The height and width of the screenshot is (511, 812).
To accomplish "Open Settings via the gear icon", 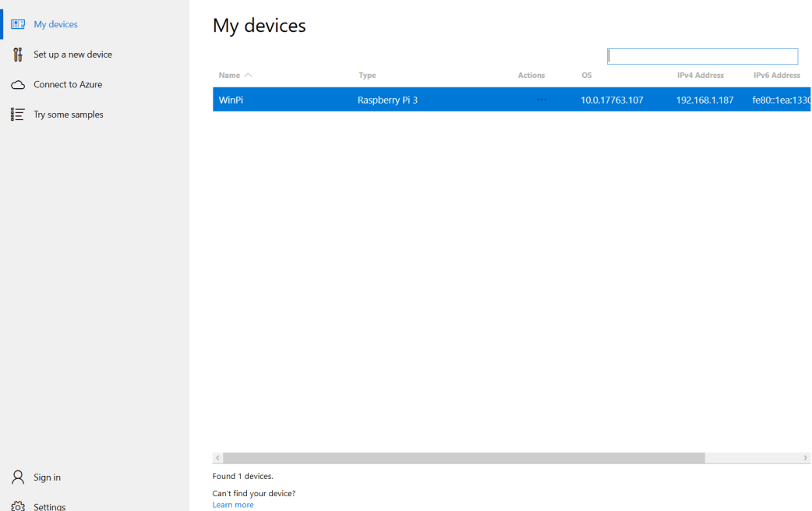I will [x=17, y=506].
